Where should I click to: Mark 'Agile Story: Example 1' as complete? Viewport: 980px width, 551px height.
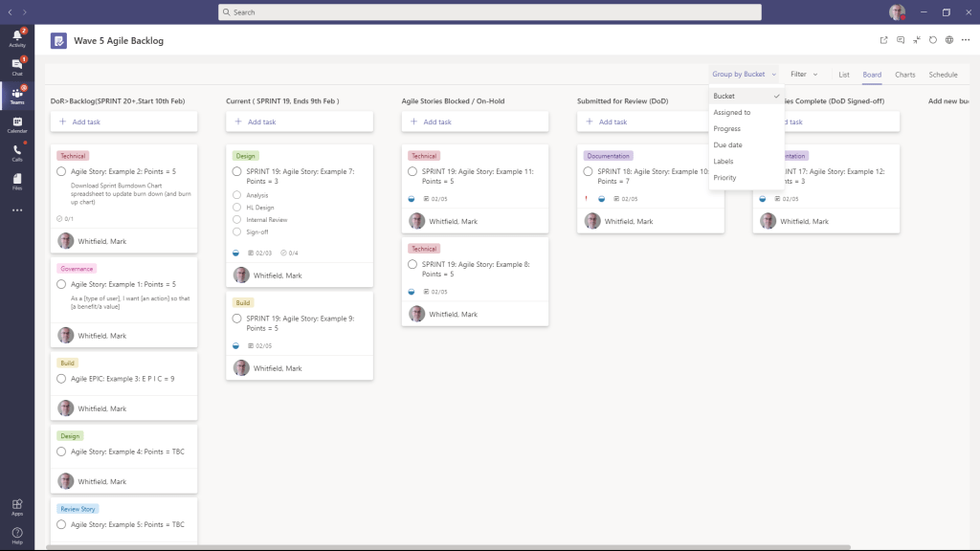tap(59, 286)
